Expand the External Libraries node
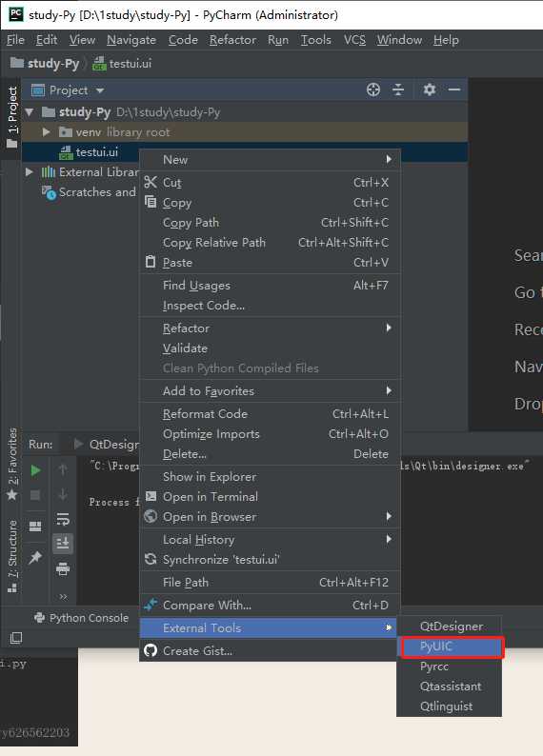This screenshot has width=543, height=756. click(29, 171)
